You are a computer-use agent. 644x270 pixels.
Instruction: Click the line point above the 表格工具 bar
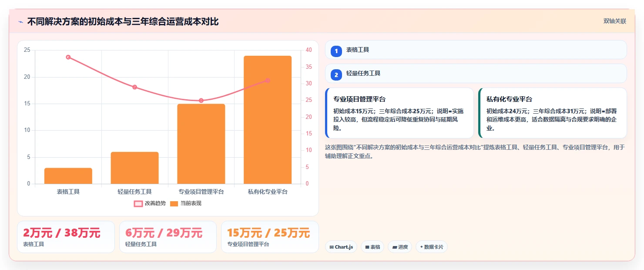pos(68,57)
